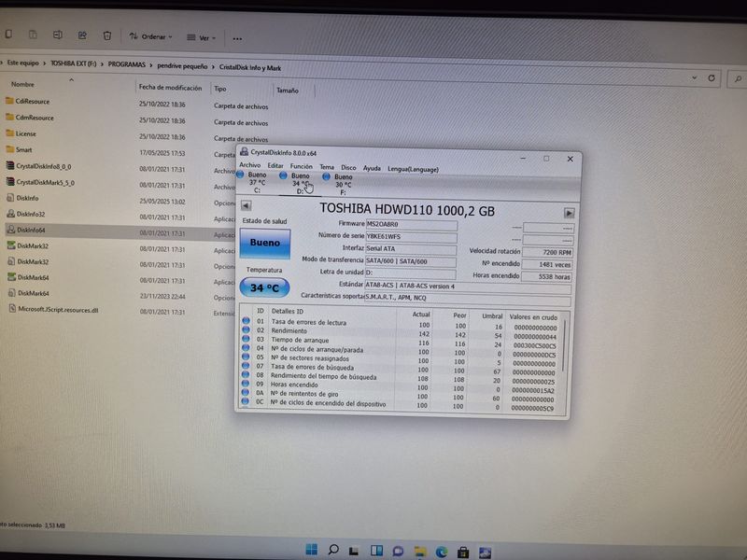
Task: Open the Ver dropdown in Explorer
Action: 202,37
